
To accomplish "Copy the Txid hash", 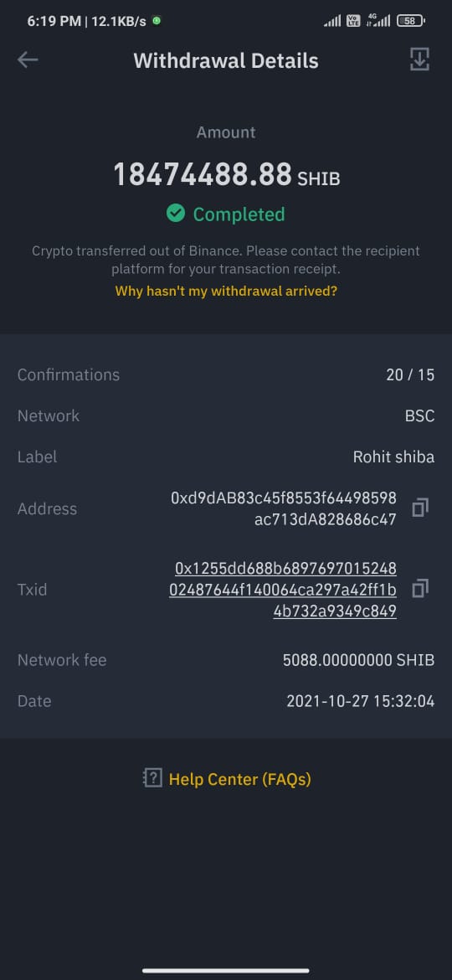I will pos(420,590).
